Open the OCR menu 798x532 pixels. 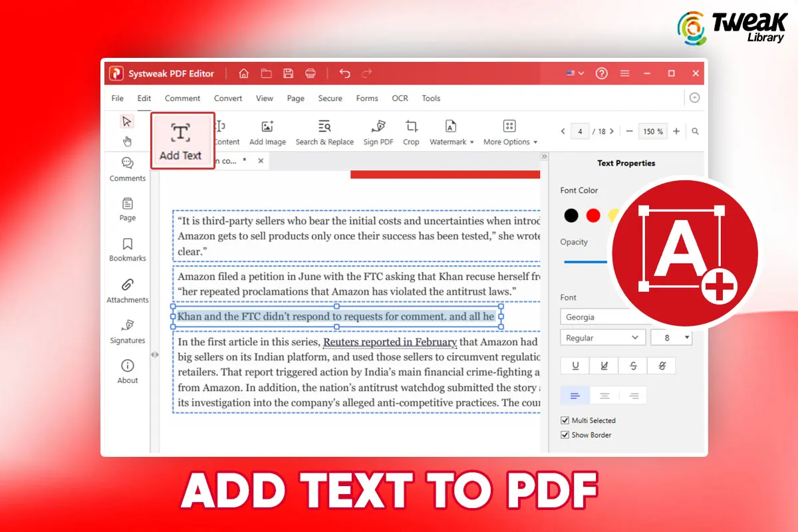pos(400,98)
